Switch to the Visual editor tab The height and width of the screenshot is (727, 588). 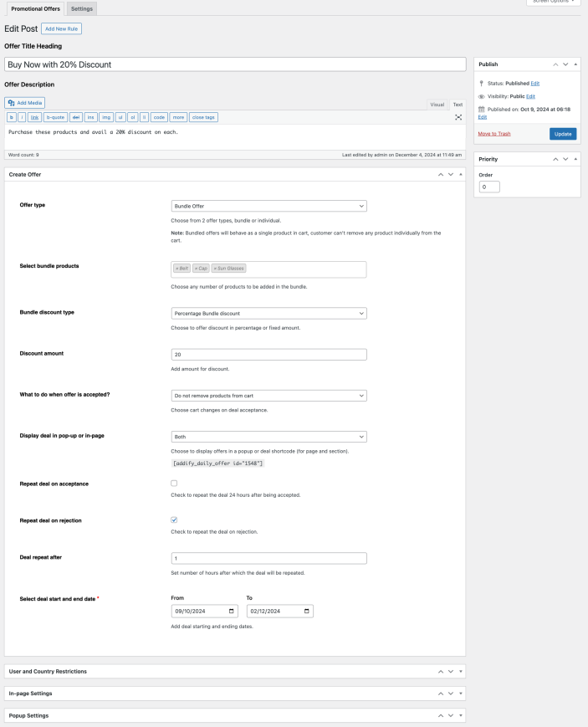[437, 105]
